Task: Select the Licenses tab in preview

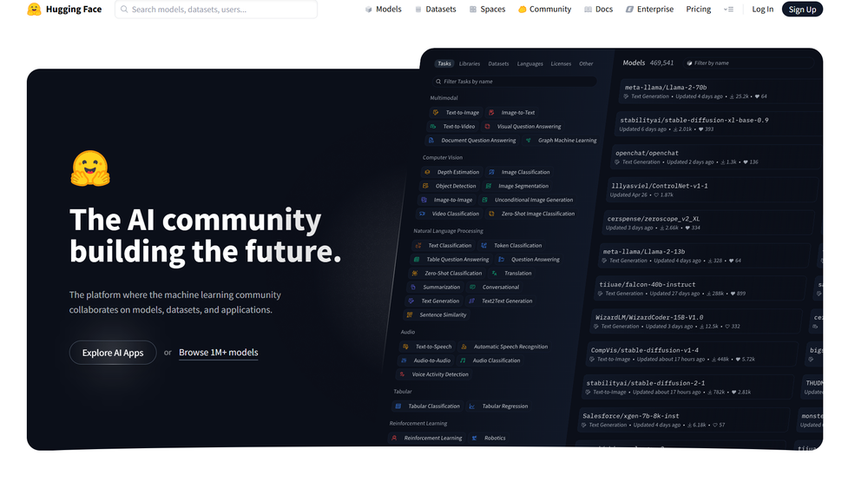Action: click(x=561, y=63)
